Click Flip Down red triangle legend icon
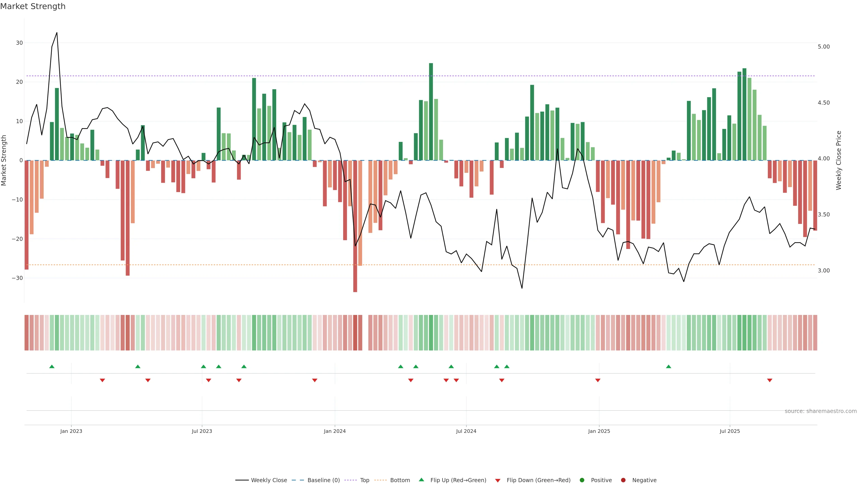Viewport: 868px width, 488px height. coord(498,481)
